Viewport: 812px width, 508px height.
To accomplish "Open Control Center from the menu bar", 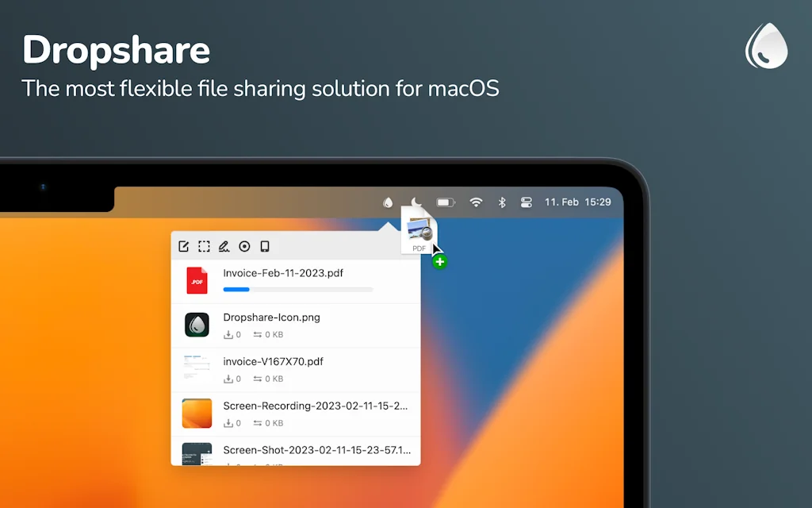I will (x=527, y=202).
